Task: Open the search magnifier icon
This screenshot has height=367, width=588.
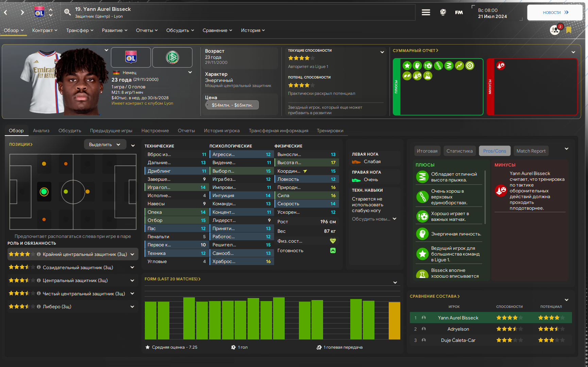Action: [67, 13]
